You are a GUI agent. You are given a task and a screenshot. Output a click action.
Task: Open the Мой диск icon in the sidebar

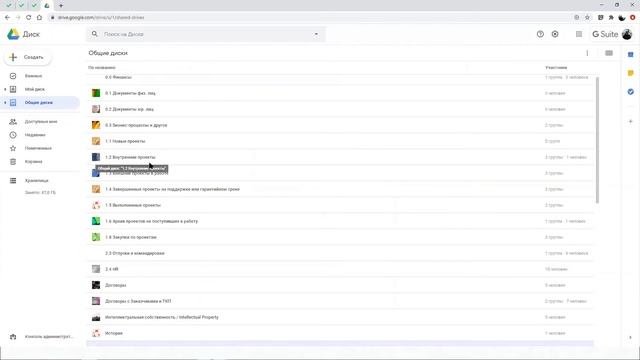[x=13, y=89]
